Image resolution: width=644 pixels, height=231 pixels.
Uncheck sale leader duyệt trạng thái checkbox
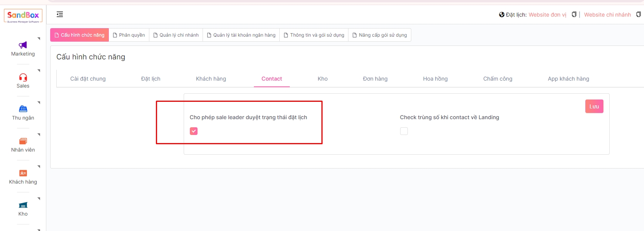coord(194,131)
